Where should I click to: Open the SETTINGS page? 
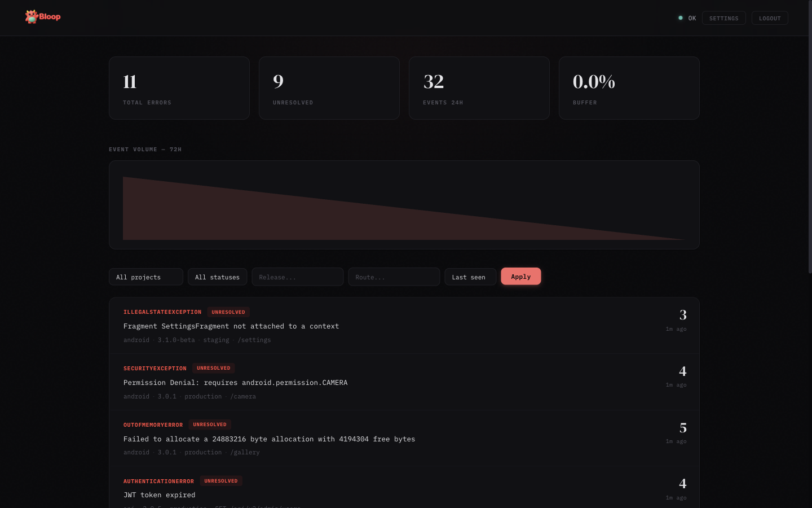click(x=723, y=17)
